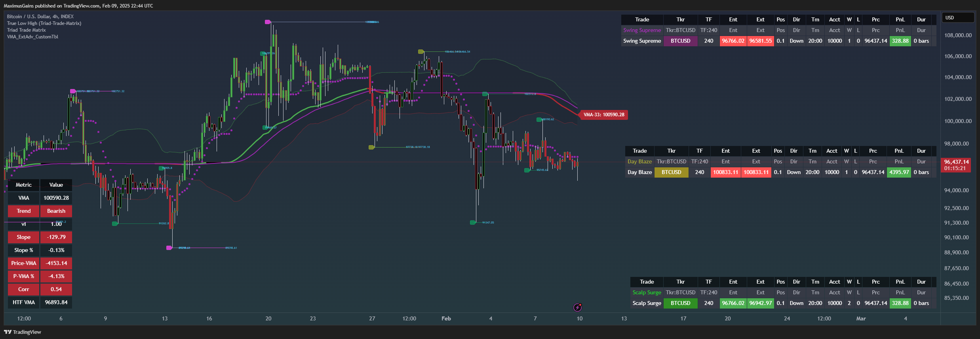Screen dimensions: 980x339
Task: Click the Day Blaze PnL value 4395.97
Action: pos(899,172)
